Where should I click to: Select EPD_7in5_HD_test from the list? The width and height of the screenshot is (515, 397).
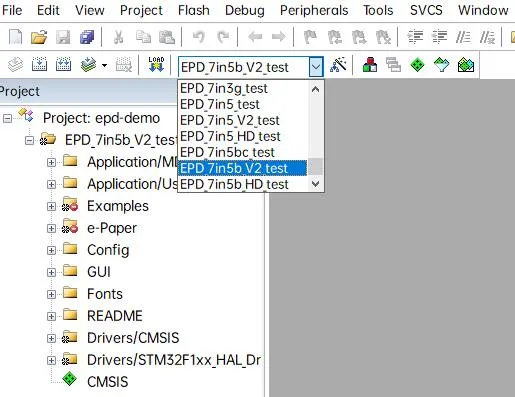pyautogui.click(x=243, y=137)
